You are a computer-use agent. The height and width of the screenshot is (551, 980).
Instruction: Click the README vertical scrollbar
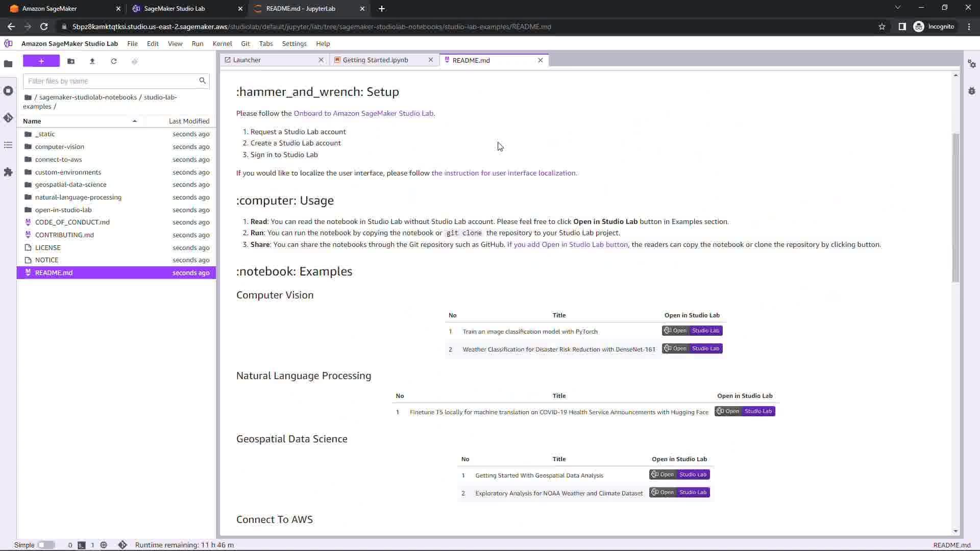[955, 207]
